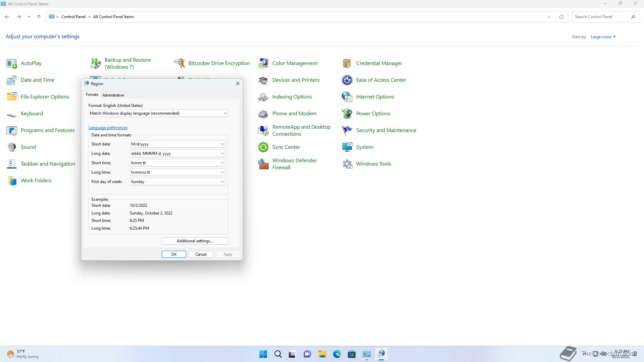
Task: Expand the Format language dropdown
Action: pos(158,113)
